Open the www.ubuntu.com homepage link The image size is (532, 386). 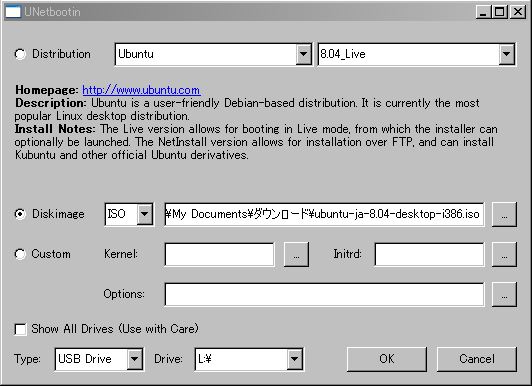141,90
